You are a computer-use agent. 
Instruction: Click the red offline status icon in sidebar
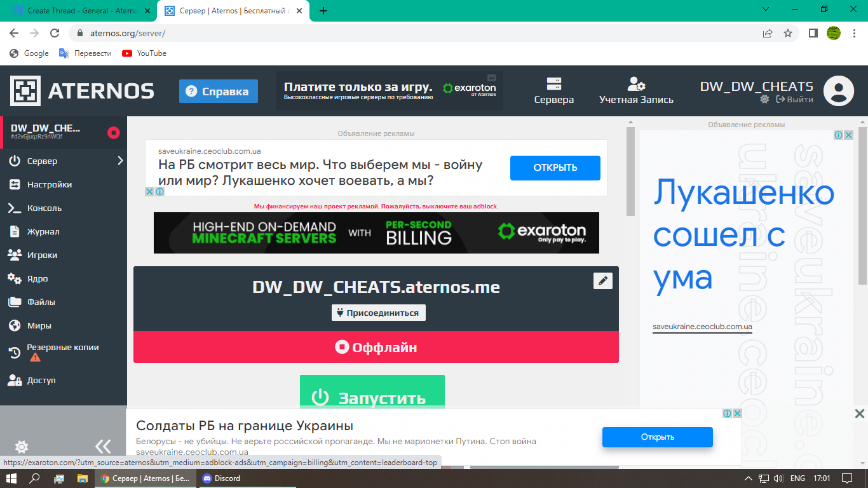[114, 132]
